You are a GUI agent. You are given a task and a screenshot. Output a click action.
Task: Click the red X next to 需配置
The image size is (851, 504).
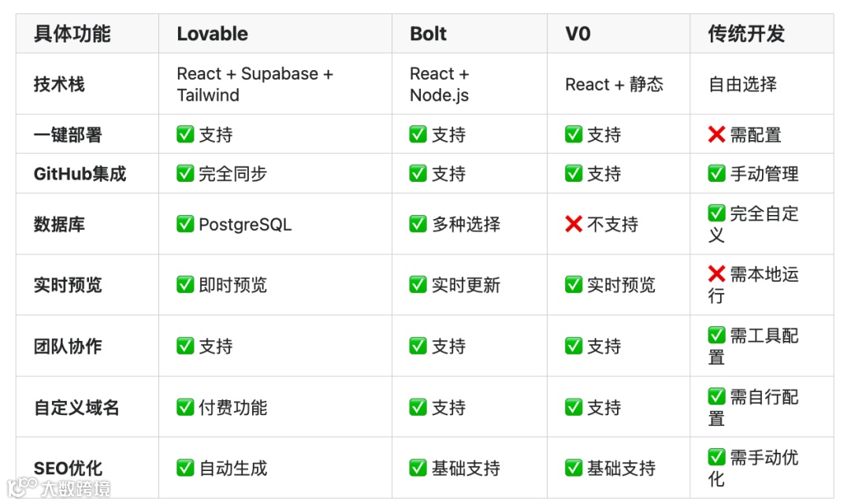point(716,135)
